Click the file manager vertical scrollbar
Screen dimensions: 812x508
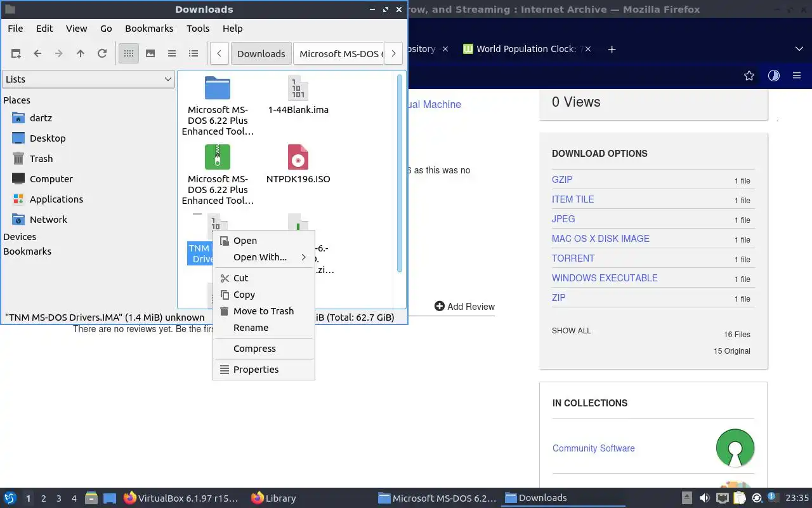pos(400,173)
